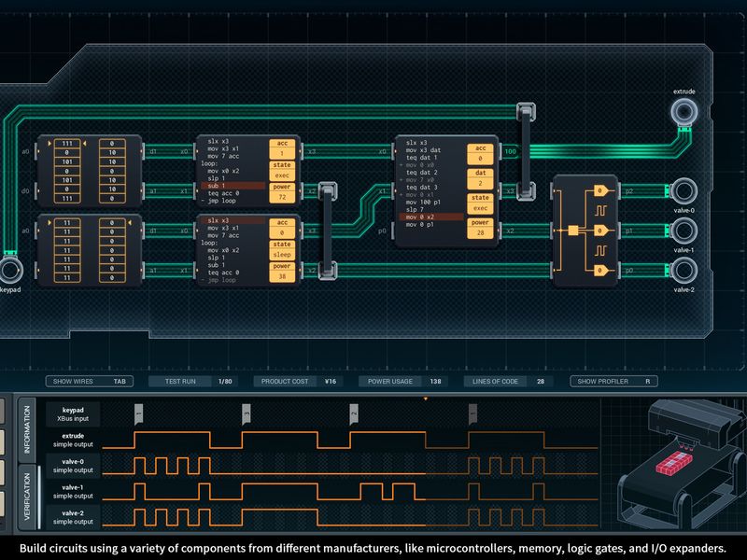Screen dimensions: 747x560
Task: Select the wire bridge between the two left microcontrollers
Action: [328, 231]
